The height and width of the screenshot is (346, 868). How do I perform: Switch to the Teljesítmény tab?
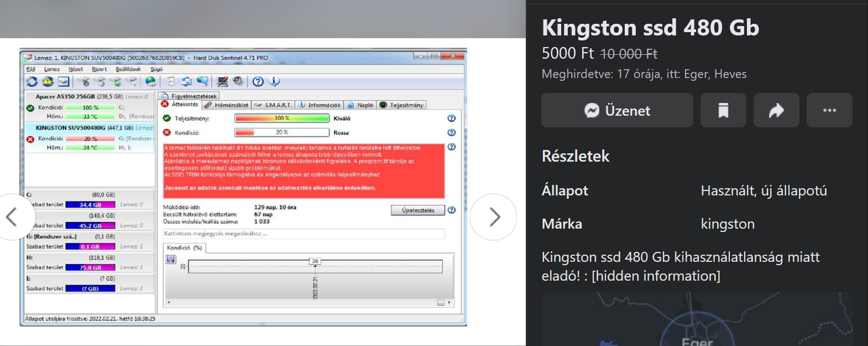pos(402,105)
